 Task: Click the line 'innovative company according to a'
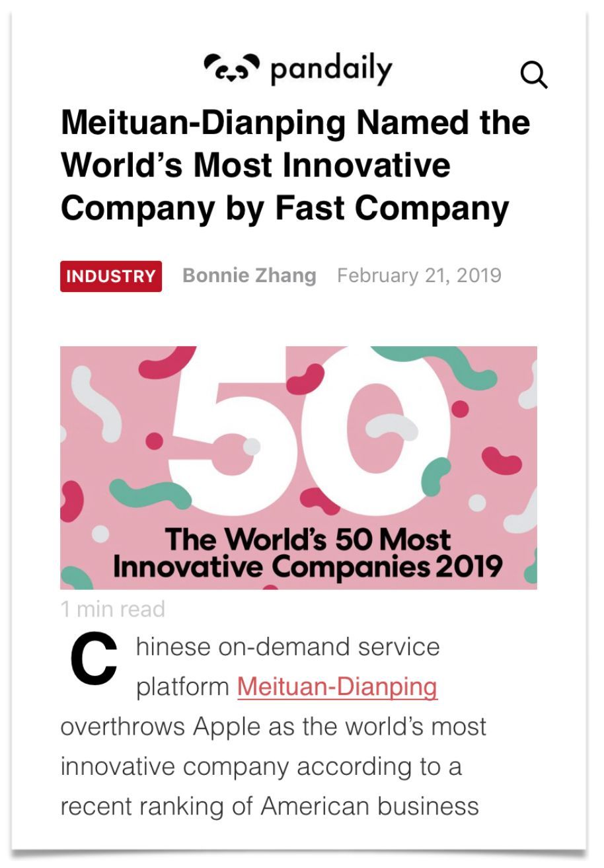point(260,766)
